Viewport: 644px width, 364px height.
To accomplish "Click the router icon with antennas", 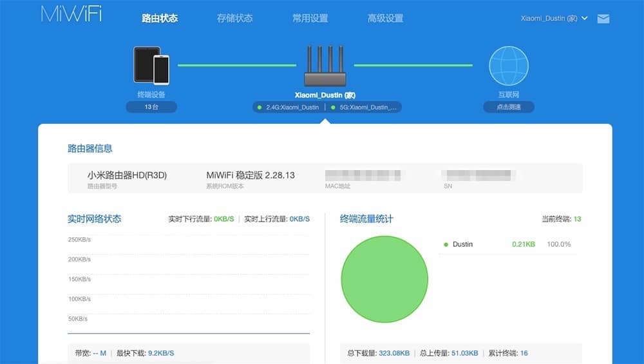I will click(325, 66).
